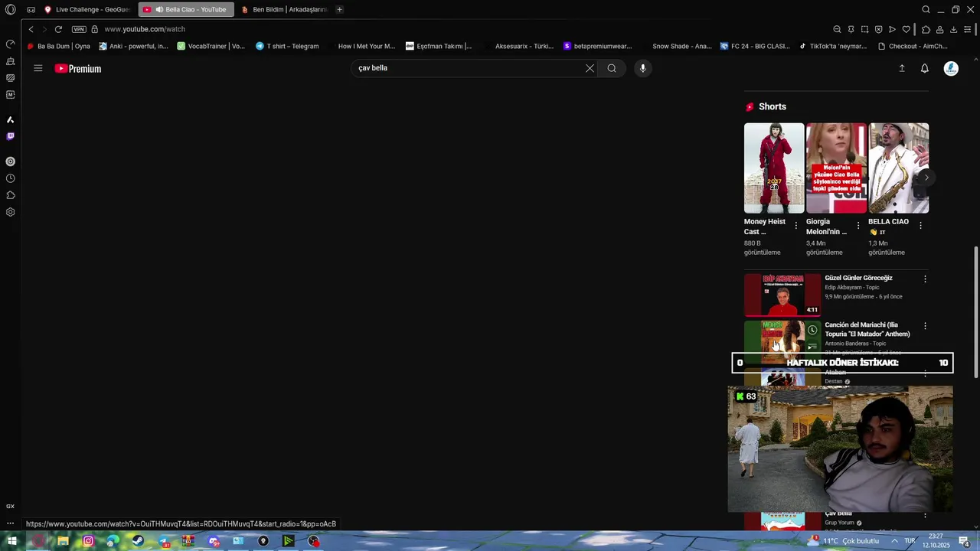Open the Anki bookmark
Screen dimensions: 980x551
pos(133,46)
